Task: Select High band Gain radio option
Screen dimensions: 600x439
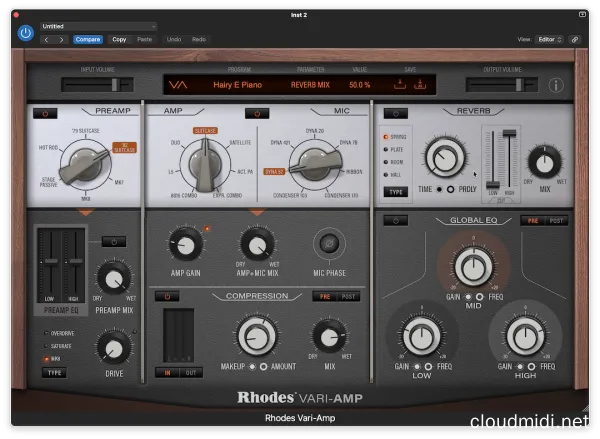Action: tap(520, 366)
